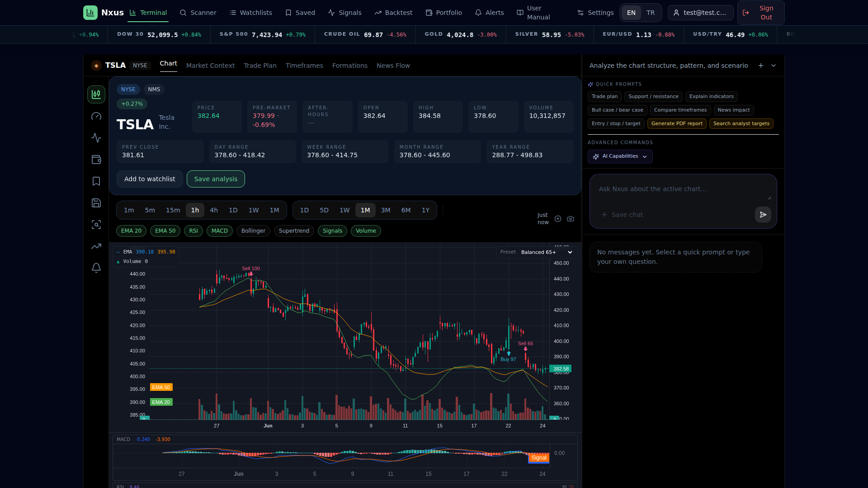Viewport: 868px width, 488px height.
Task: Open the Scanner nav item
Action: [x=198, y=13]
